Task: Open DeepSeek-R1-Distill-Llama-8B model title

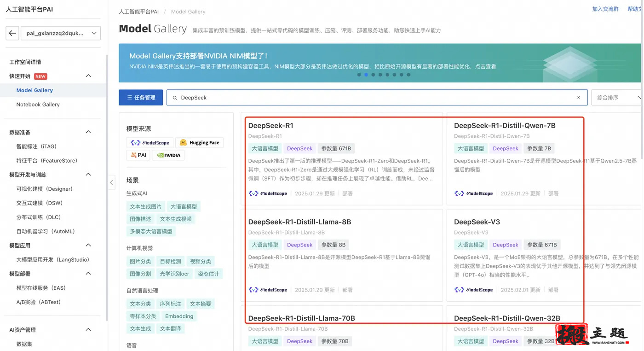Action: 299,222
